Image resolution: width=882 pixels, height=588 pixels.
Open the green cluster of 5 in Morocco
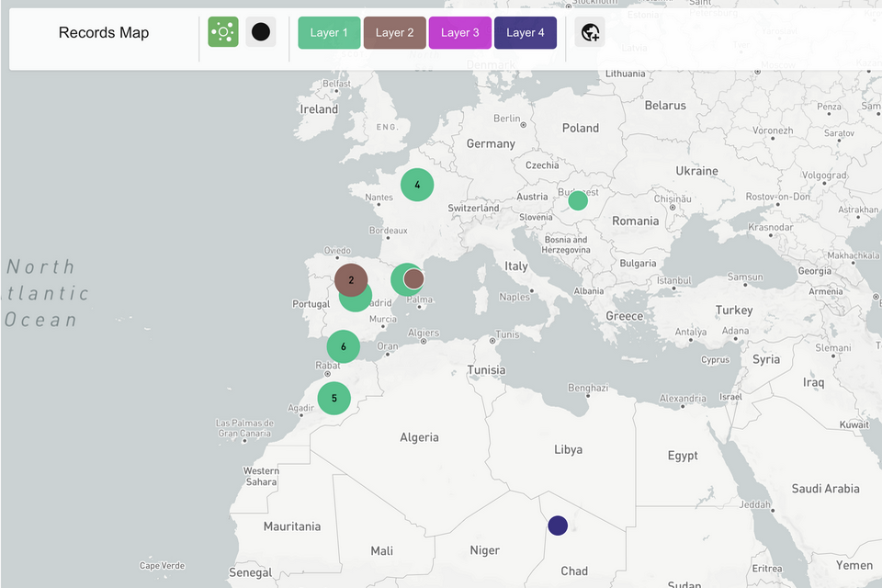point(334,399)
